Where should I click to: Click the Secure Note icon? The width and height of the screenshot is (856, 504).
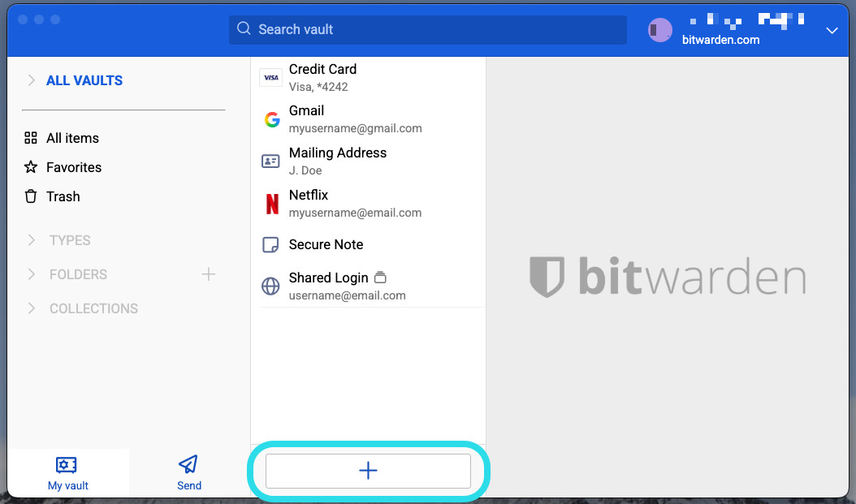(270, 244)
